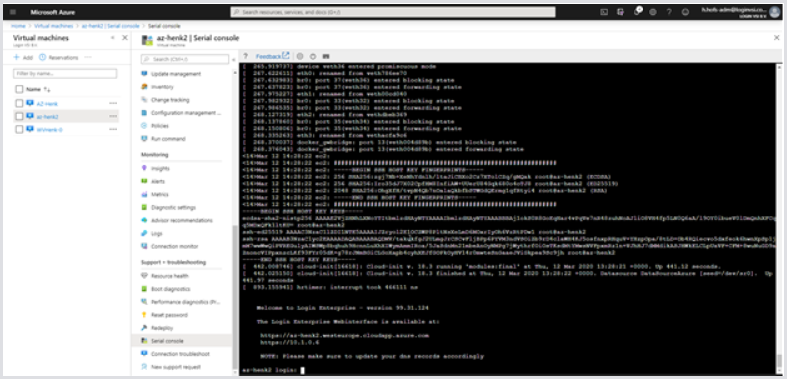The image size is (787, 379).
Task: Click az-henk2 | Serial console breadcrumb
Action: pyautogui.click(x=110, y=26)
